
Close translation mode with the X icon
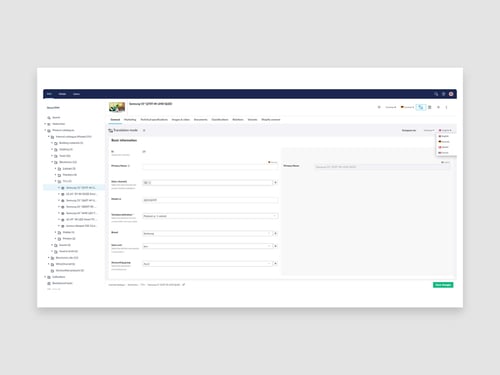point(144,130)
